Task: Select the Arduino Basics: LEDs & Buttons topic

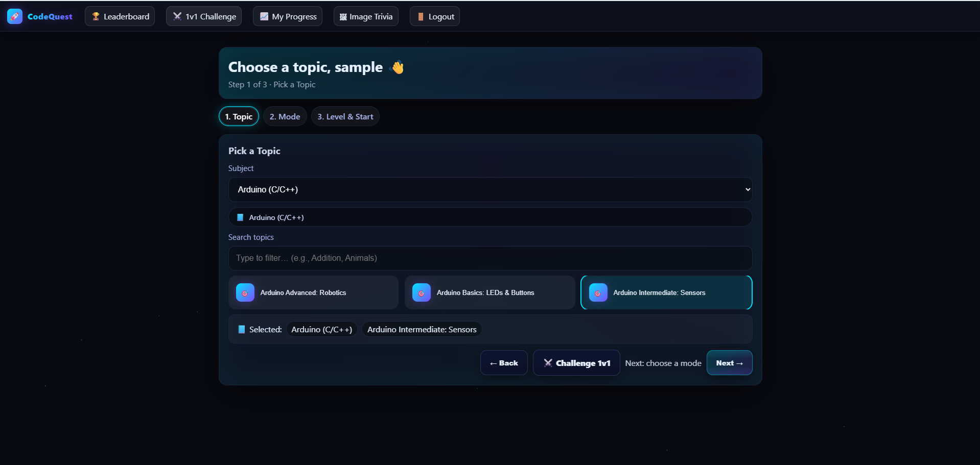Action: (489, 292)
